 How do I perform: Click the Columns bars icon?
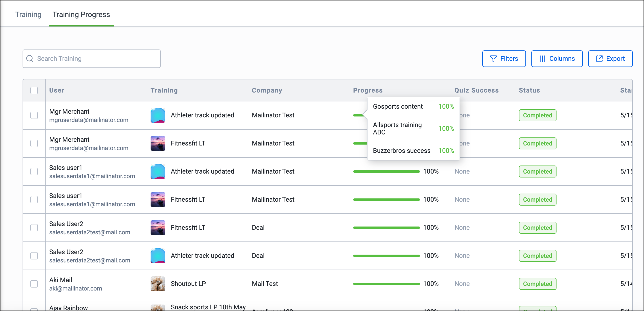point(542,58)
